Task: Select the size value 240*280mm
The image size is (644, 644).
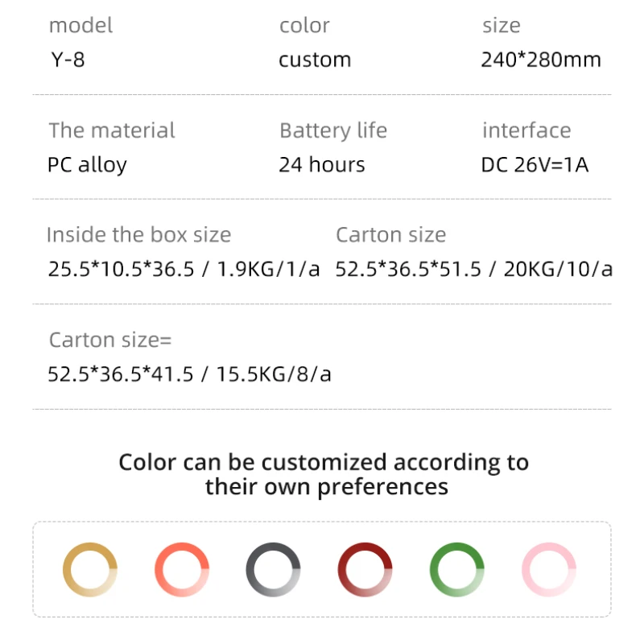Action: (x=541, y=60)
